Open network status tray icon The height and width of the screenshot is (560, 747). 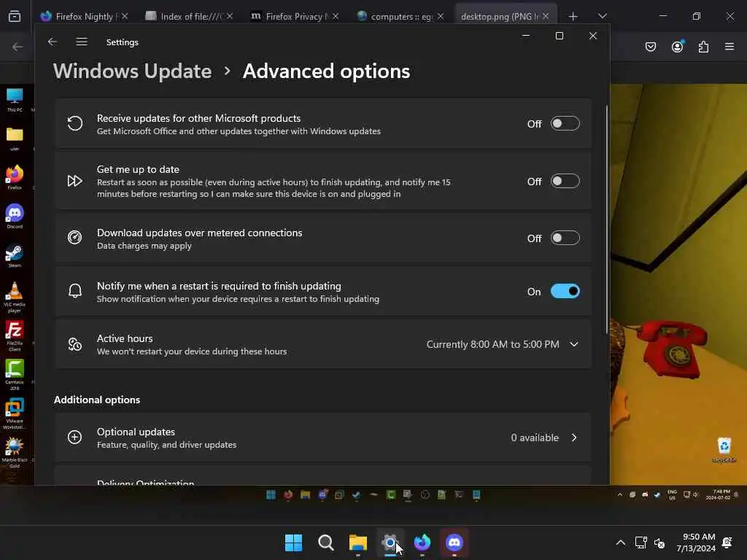[640, 542]
